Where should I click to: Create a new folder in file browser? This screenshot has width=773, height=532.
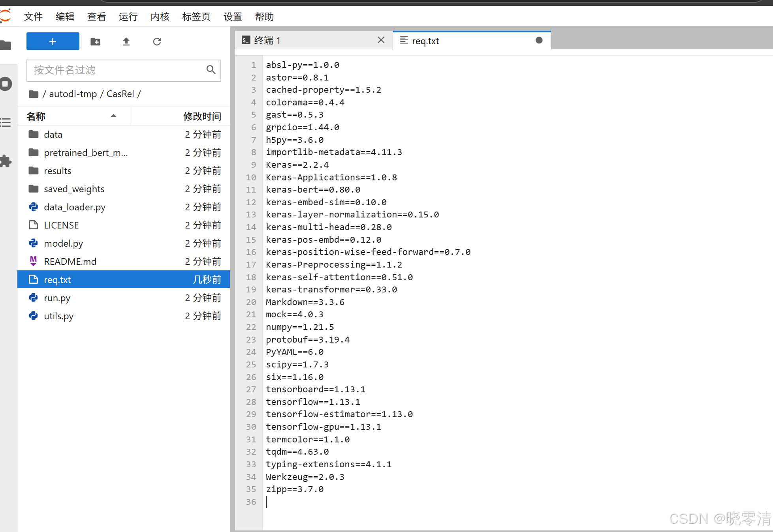tap(95, 41)
